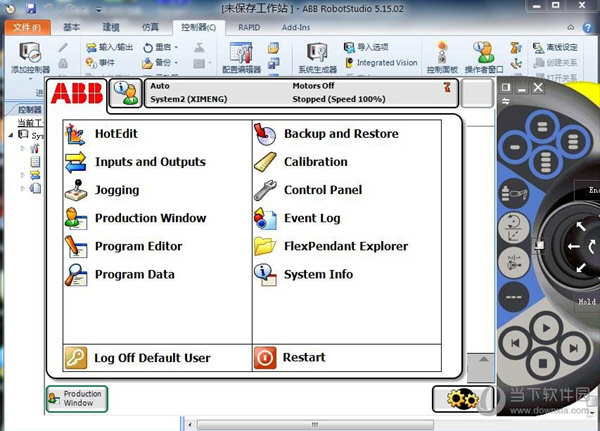Click the horizontal scrollbar at bottom
Screen dimensions: 600x431
click(x=315, y=424)
